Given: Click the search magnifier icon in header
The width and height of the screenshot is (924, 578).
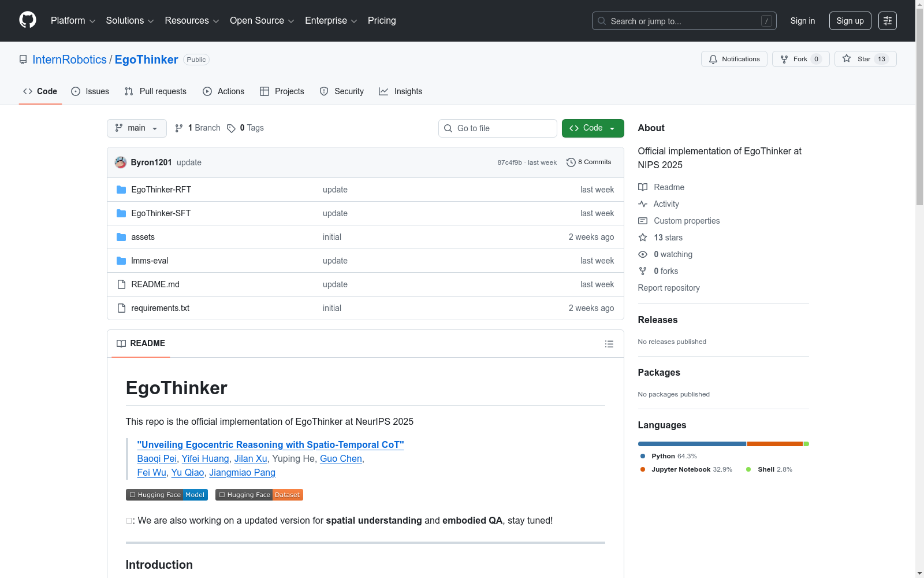Looking at the screenshot, I should 602,21.
